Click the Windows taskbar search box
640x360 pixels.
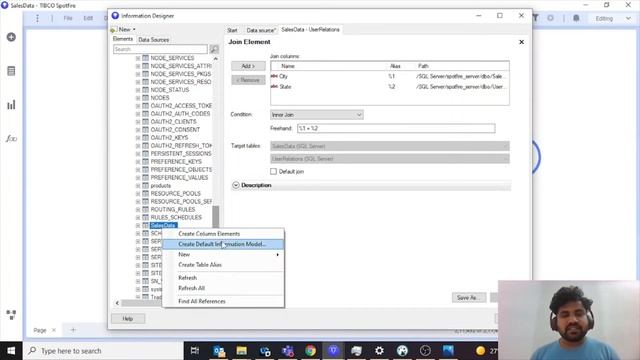coord(103,351)
